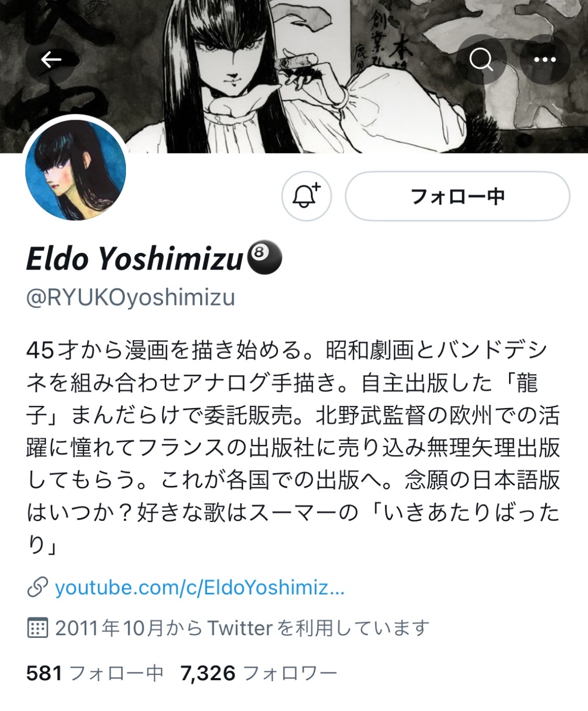Viewport: 588px width, 711px height.
Task: Open the youtube.com/c/EldoYoshimiz... link
Action: [200, 588]
